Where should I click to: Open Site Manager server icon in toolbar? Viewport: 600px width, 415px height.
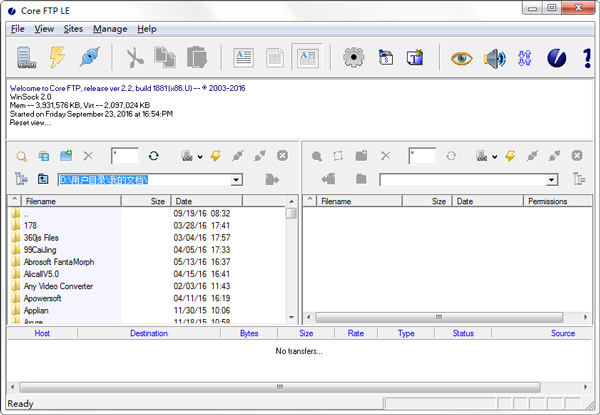point(22,58)
